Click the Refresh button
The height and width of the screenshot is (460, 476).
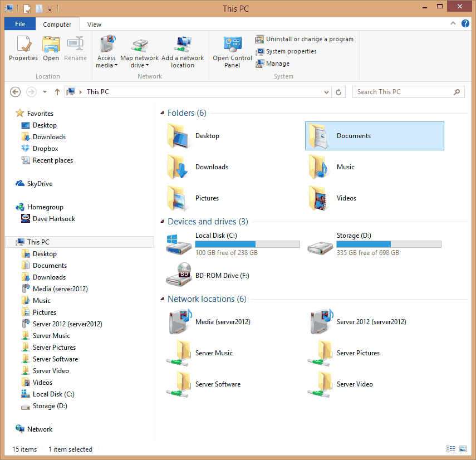[338, 92]
